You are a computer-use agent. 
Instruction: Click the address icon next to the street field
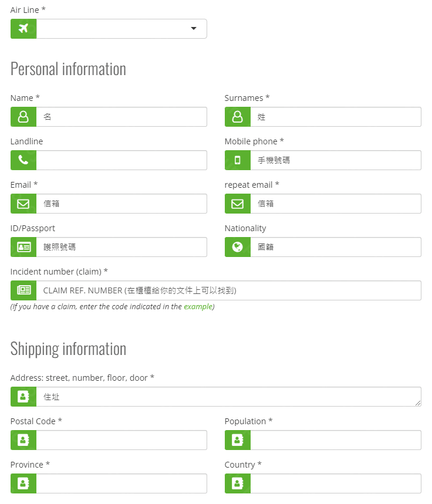[22, 397]
